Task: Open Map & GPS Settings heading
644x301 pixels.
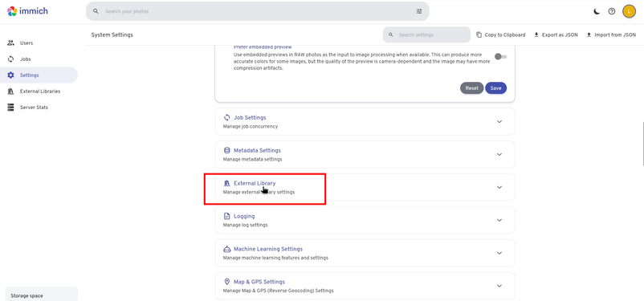Action: tap(259, 282)
